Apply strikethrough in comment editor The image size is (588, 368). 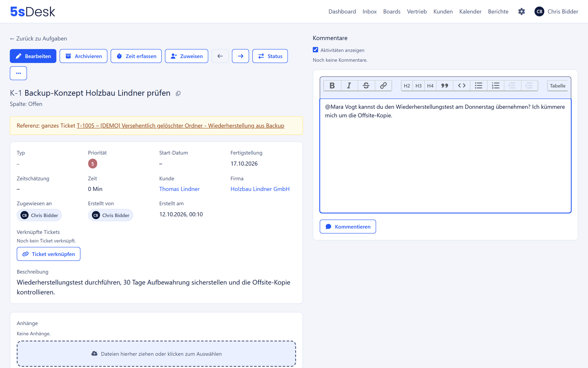pos(366,85)
